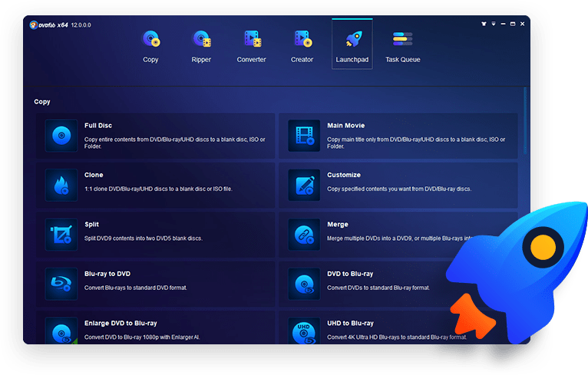Click the DVD to Blu-ray icon

[304, 284]
